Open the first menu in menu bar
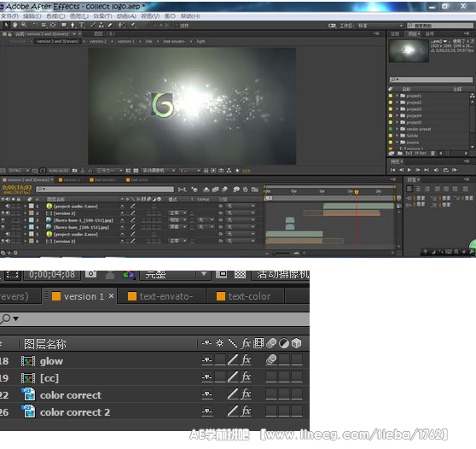This screenshot has width=476, height=449. click(9, 16)
